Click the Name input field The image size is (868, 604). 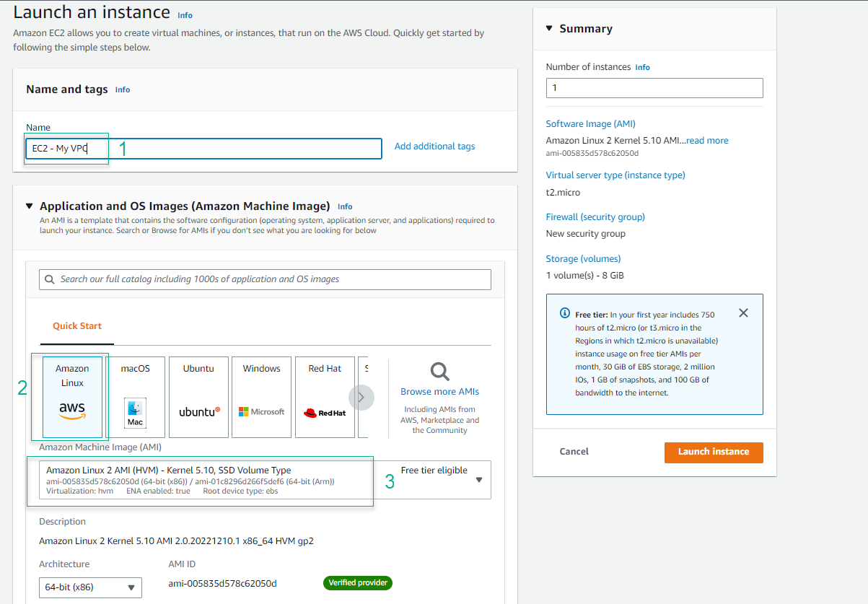(203, 149)
